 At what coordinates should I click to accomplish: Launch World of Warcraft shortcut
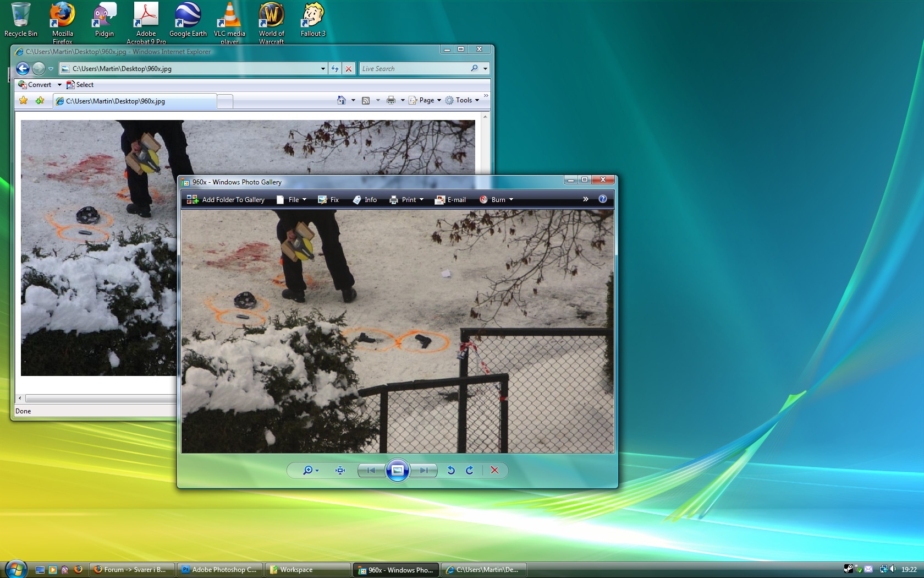272,22
